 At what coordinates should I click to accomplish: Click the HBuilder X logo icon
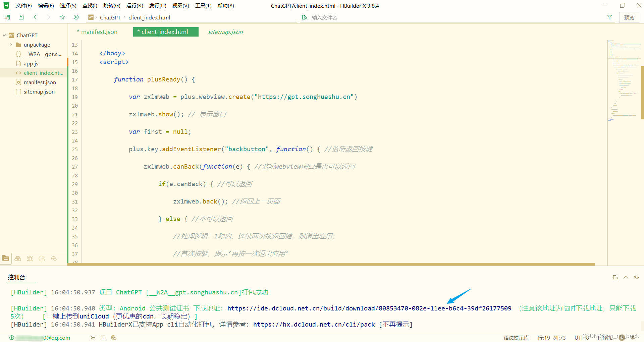(6, 5)
